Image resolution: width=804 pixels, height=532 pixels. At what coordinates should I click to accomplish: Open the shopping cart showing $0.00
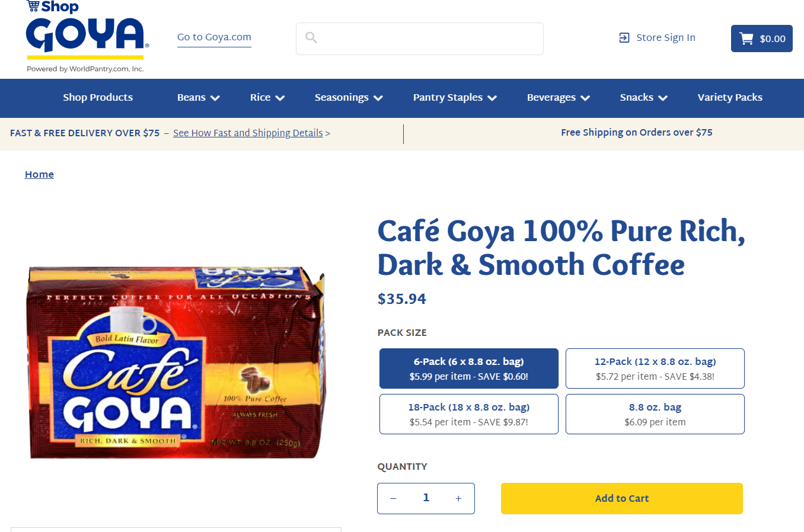pos(762,39)
